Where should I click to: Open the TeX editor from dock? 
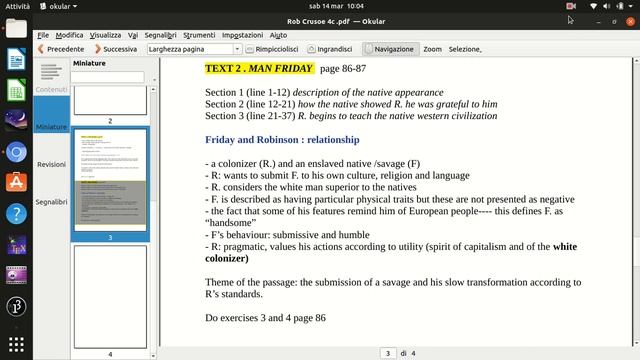pos(16,244)
